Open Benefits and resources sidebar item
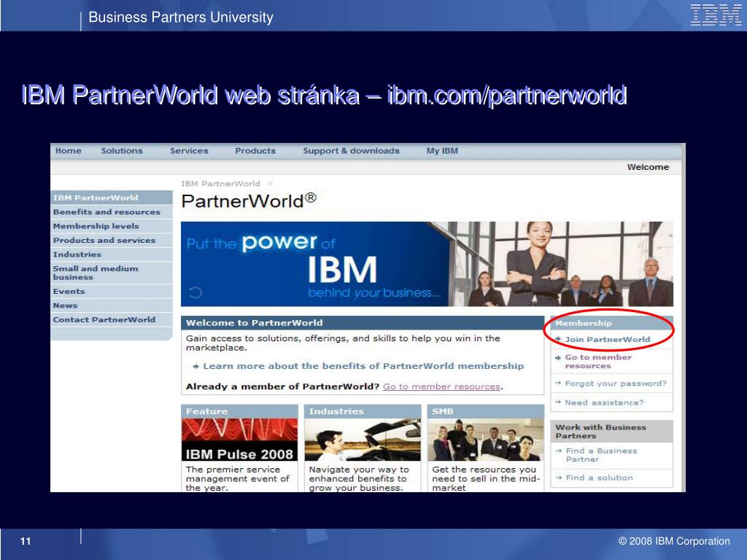747x560 pixels. coord(107,212)
